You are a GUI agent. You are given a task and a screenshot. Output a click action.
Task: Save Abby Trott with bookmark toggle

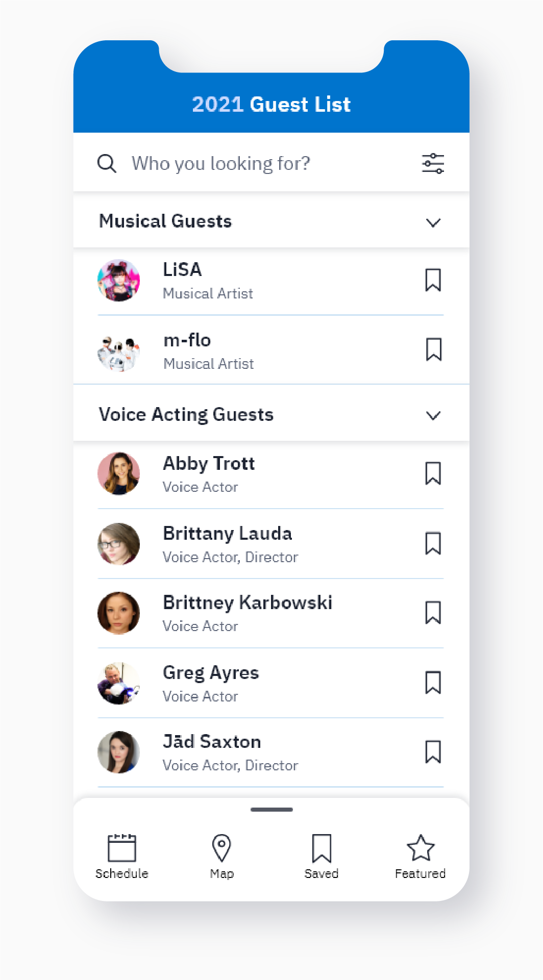[x=433, y=473]
